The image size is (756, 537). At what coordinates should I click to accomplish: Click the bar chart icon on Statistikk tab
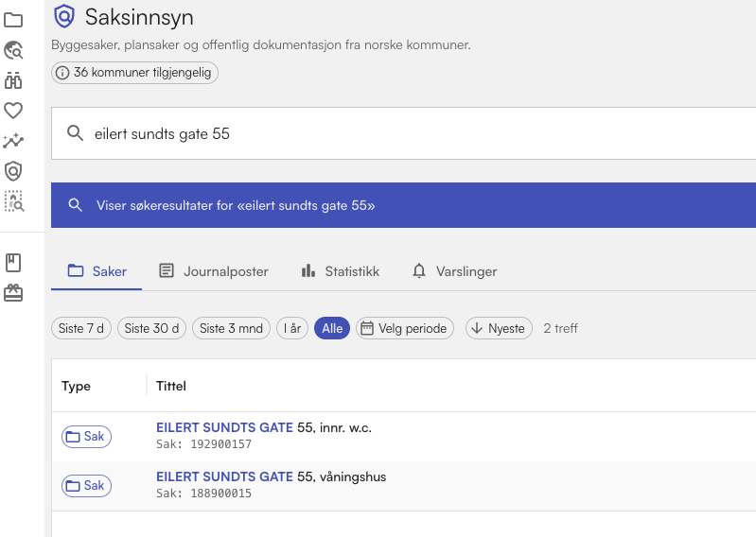click(308, 271)
